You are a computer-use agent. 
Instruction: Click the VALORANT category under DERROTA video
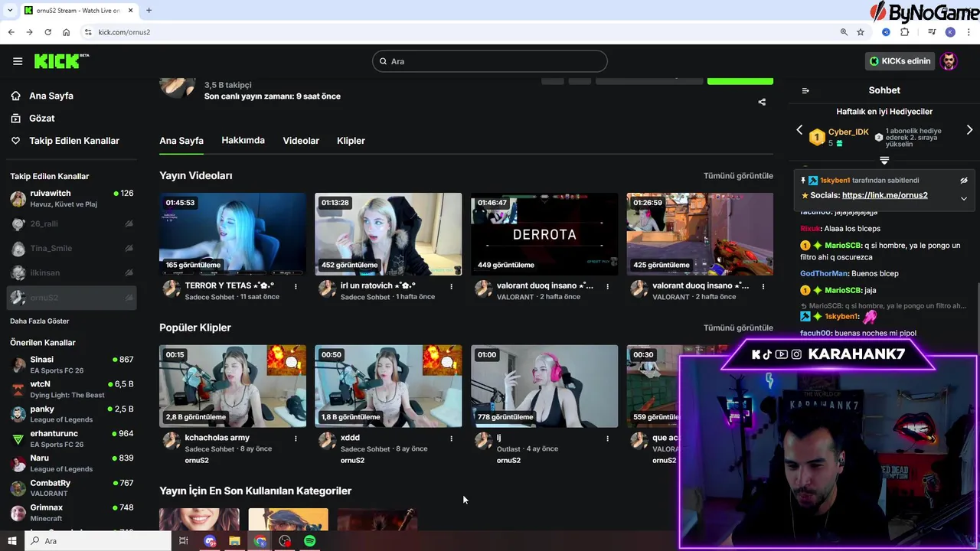pos(515,297)
